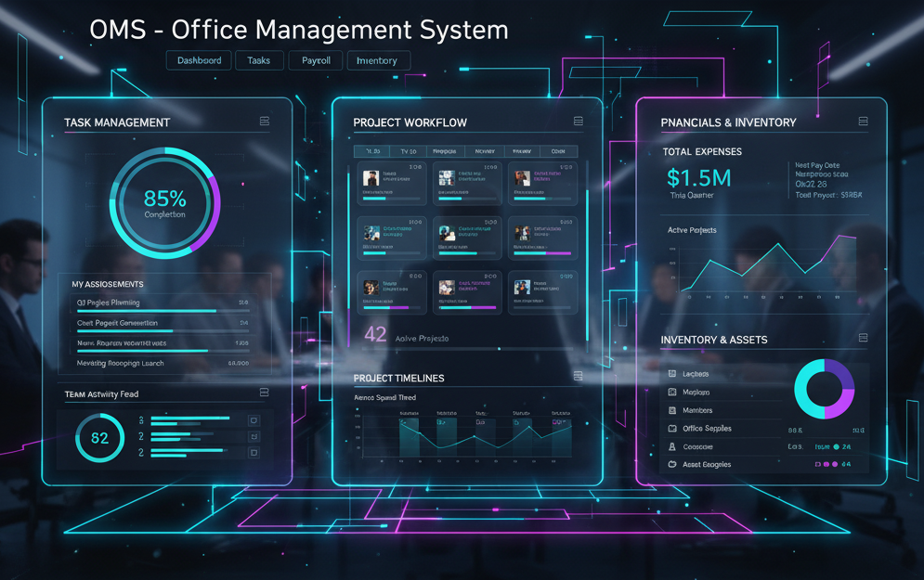Screen dimensions: 924x580
Task: Click the first progress bar under My Assignments
Action: pyautogui.click(x=147, y=312)
